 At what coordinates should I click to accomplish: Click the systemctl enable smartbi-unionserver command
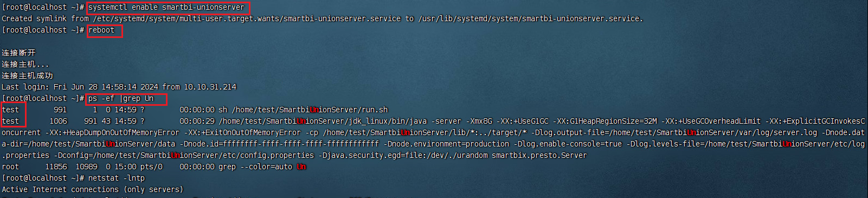[166, 8]
